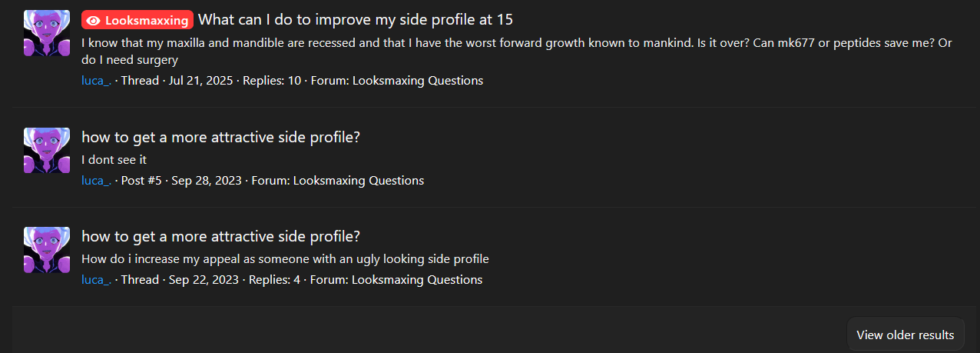Click luca_. username in the Replies: 4 result
The height and width of the screenshot is (353, 980).
(96, 280)
